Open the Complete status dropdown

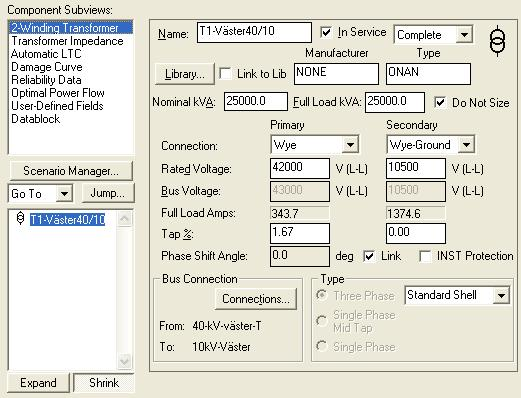464,34
